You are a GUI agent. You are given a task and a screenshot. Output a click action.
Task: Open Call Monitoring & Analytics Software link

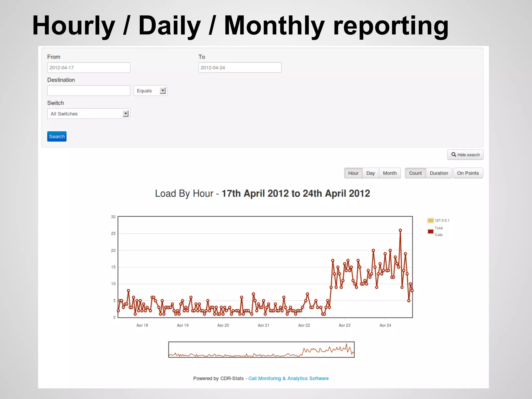[288, 378]
